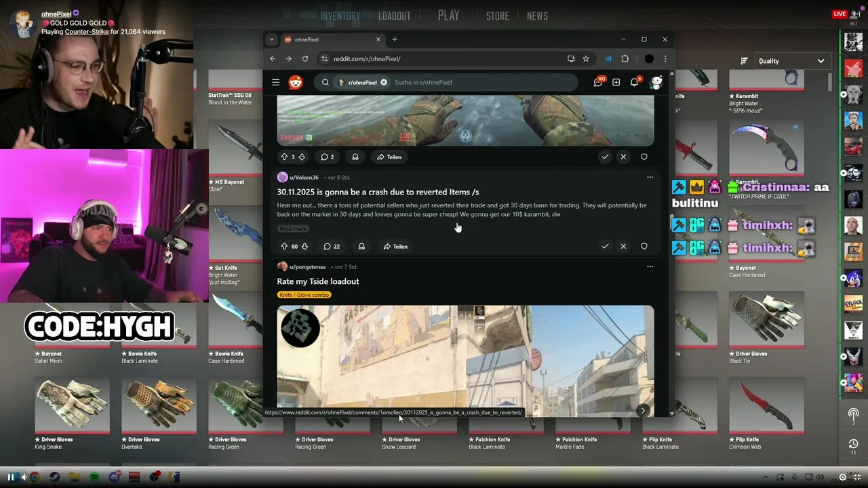
Task: Go to next image in loadout gallery
Action: [x=643, y=410]
